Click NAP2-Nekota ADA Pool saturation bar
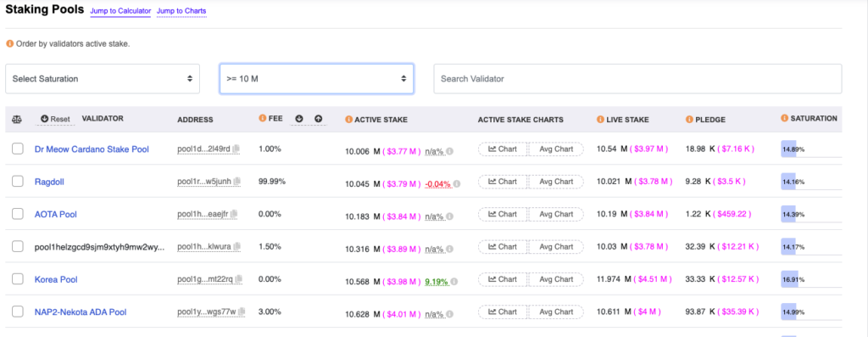Viewport: 868px width, 337px height. (x=811, y=312)
